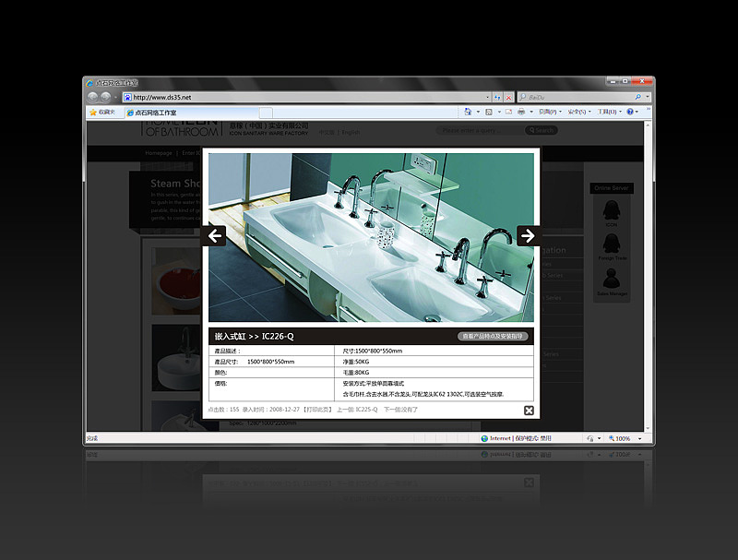Click the site search query field
Viewport: 738px width, 560px height.
click(479, 130)
